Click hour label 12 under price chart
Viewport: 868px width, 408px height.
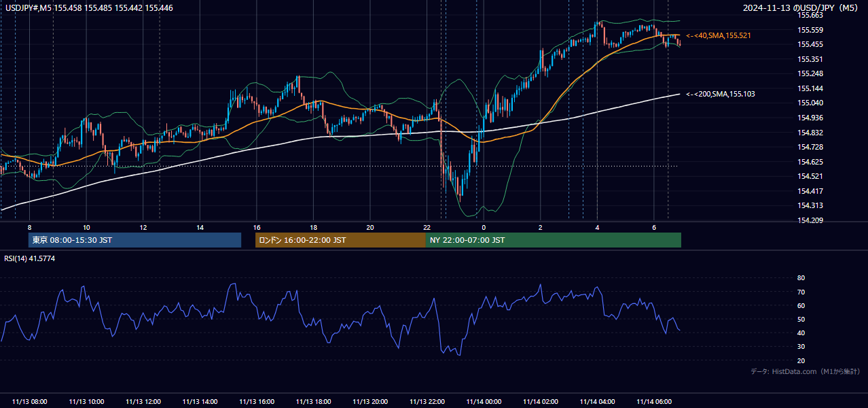(143, 227)
